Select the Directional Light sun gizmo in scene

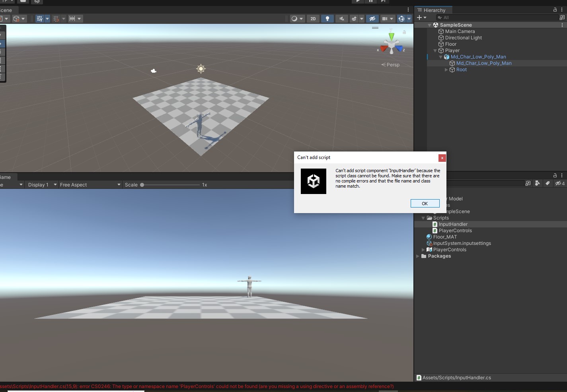click(201, 69)
